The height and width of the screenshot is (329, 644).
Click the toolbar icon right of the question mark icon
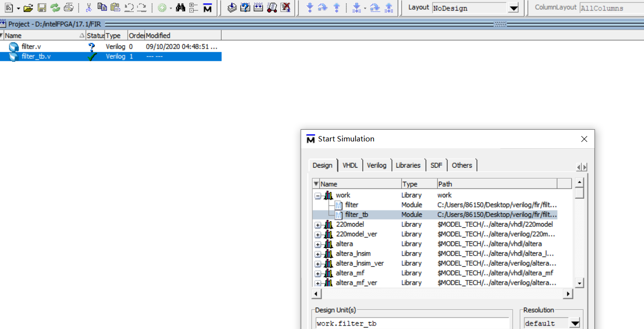tap(259, 8)
